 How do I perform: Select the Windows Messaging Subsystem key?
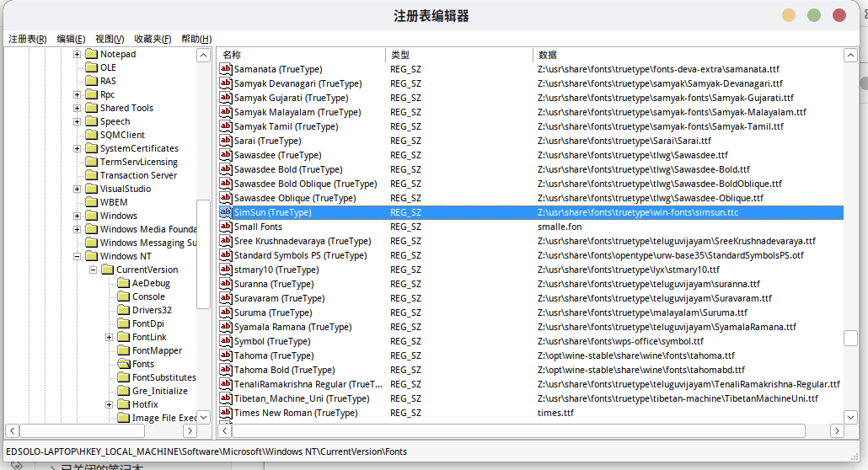click(x=147, y=243)
